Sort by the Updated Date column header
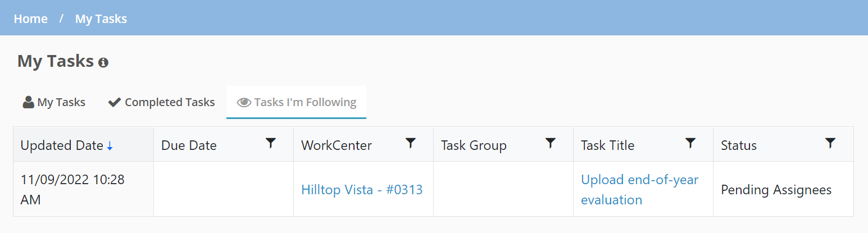 point(62,145)
